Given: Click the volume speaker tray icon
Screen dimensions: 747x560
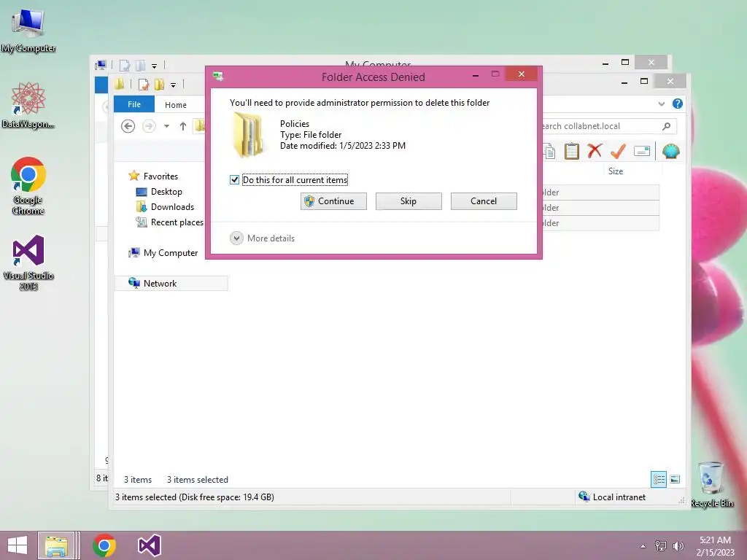Looking at the screenshot, I should (678, 545).
